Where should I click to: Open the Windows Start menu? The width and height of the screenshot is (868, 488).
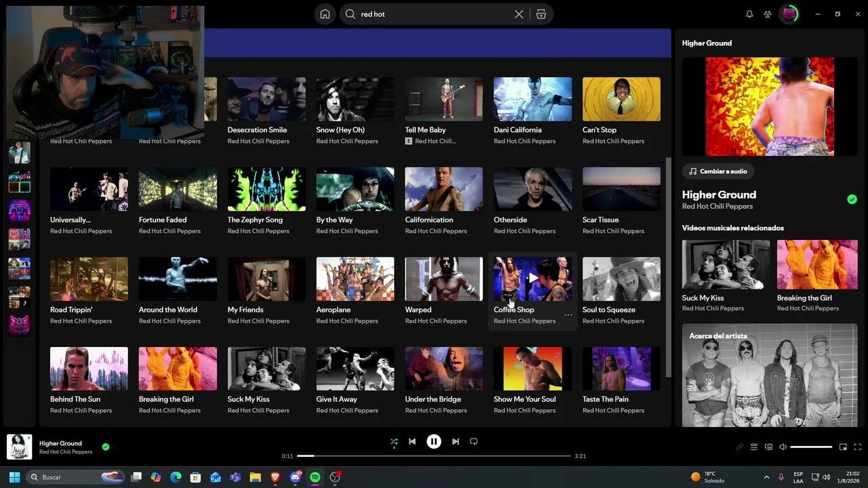coord(15,477)
